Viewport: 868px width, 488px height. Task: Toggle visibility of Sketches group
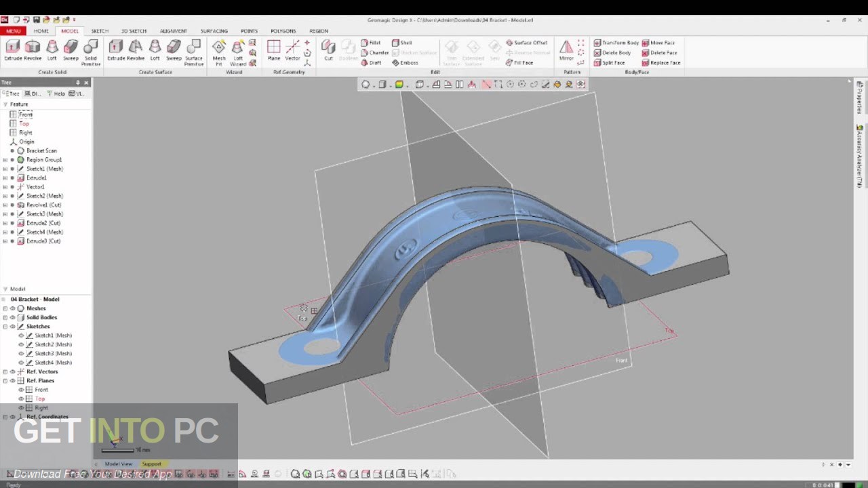pos(12,327)
